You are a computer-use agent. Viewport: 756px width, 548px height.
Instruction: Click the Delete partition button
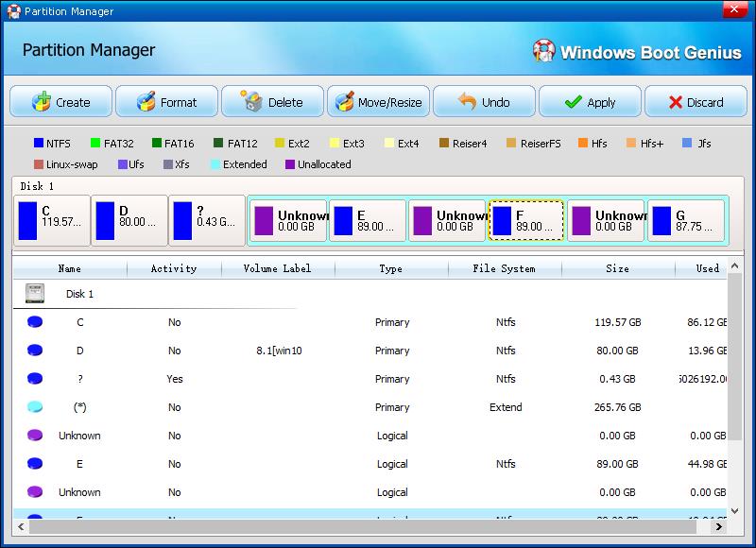(x=272, y=102)
